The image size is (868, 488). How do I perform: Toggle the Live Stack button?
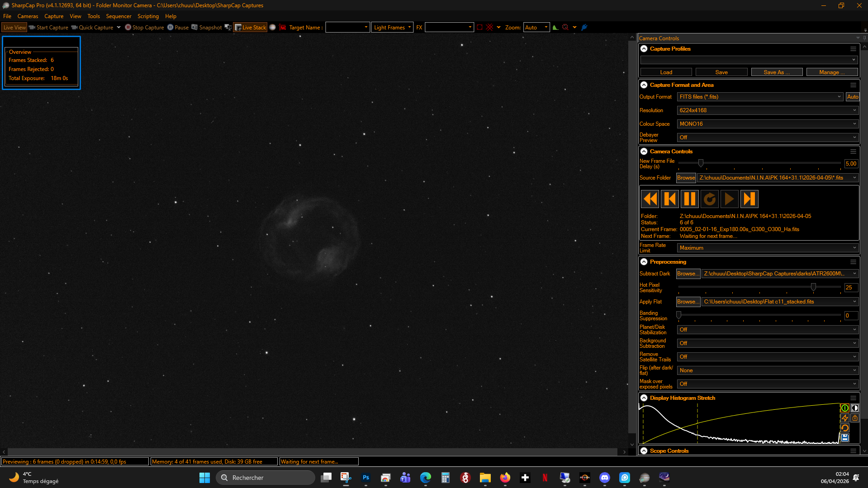(250, 28)
